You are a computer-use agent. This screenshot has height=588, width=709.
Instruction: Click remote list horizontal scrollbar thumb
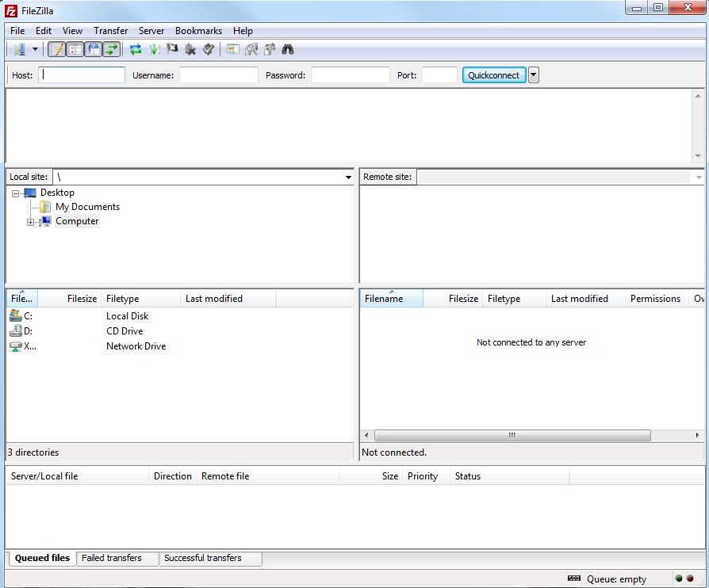tap(512, 435)
